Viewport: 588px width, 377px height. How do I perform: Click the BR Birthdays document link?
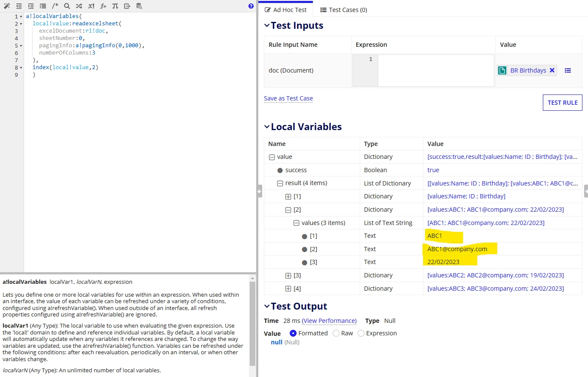[x=528, y=70]
